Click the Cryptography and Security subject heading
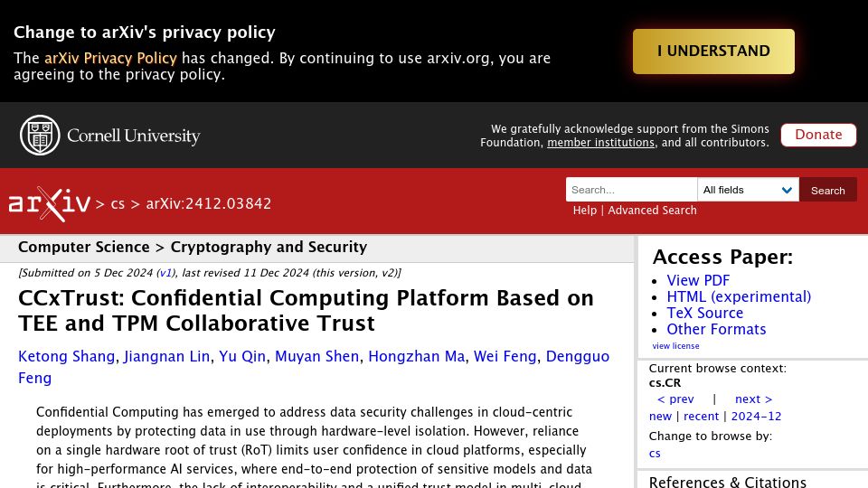Image resolution: width=868 pixels, height=488 pixels. (x=269, y=247)
